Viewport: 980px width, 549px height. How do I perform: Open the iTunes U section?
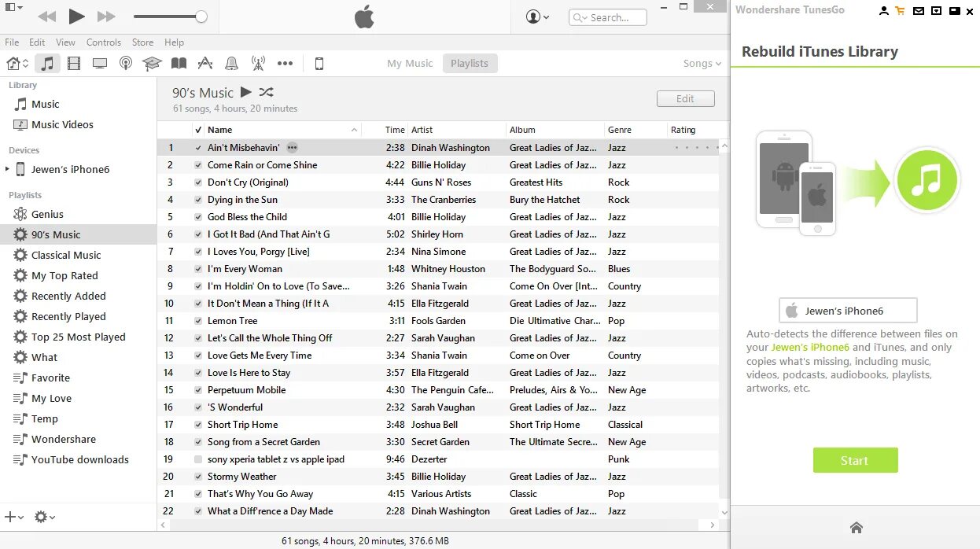152,63
